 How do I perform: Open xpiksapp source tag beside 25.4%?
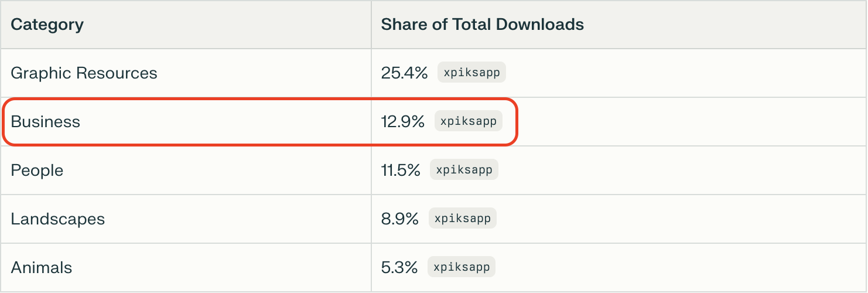click(x=471, y=73)
